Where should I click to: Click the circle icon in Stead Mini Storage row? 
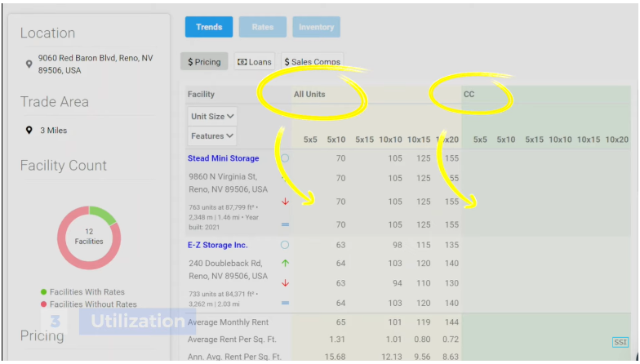tap(285, 158)
